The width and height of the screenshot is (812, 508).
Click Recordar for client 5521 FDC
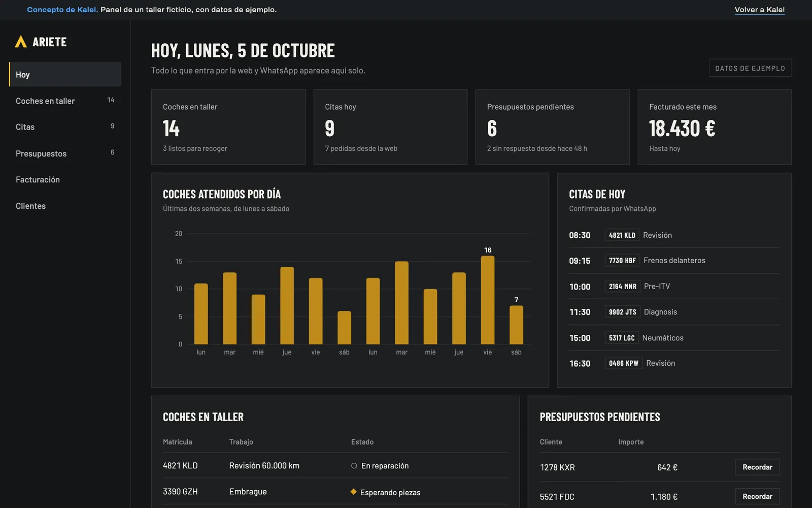(x=757, y=496)
